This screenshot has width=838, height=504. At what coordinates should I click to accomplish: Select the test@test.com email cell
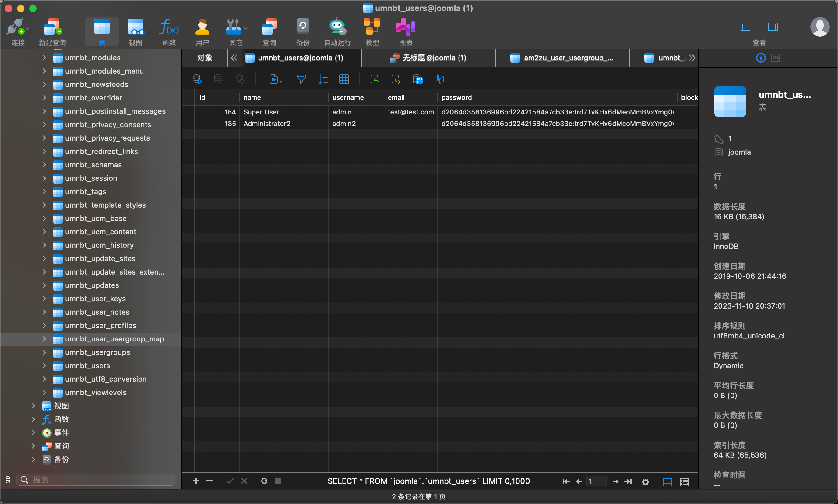[410, 112]
